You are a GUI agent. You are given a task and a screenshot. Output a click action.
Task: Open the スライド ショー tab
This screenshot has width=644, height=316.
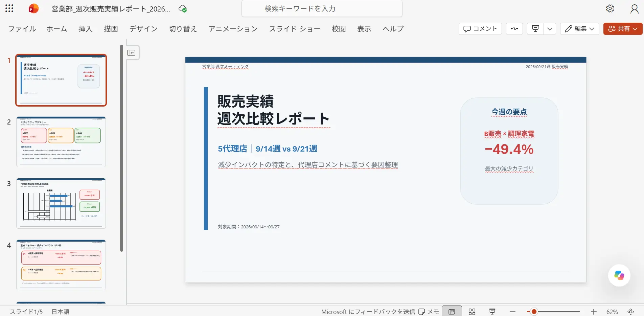[x=295, y=29]
